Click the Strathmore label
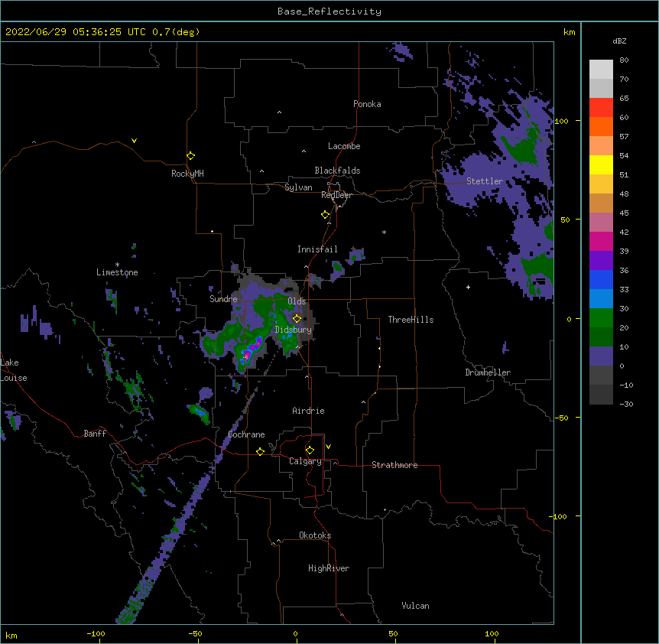Image resolution: width=659 pixels, height=644 pixels. (x=394, y=465)
